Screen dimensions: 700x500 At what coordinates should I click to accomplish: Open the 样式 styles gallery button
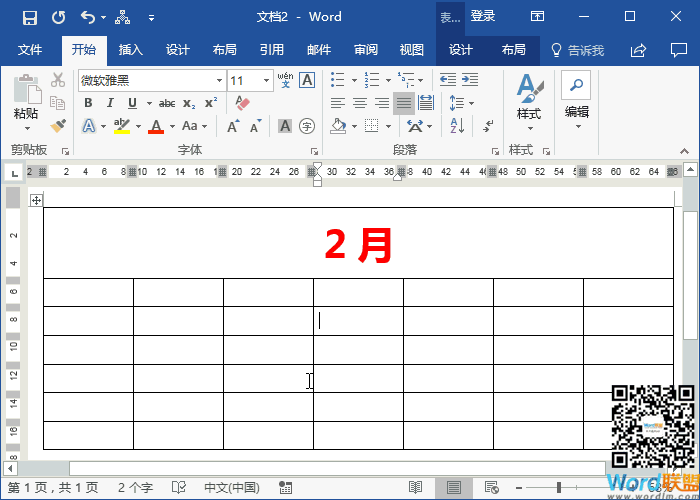pos(529,103)
